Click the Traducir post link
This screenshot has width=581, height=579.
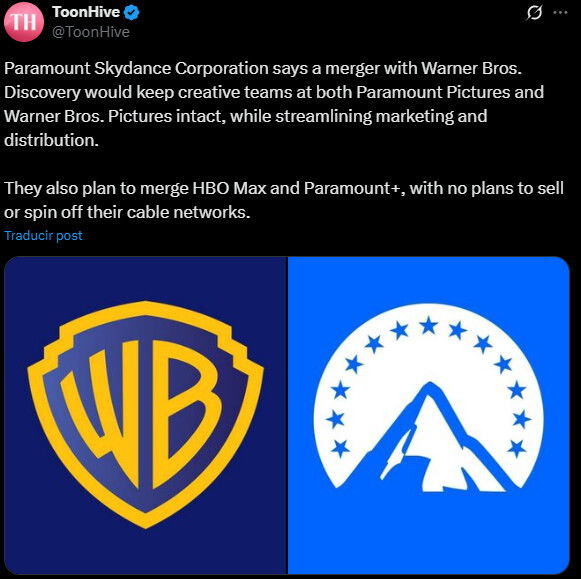pos(43,236)
